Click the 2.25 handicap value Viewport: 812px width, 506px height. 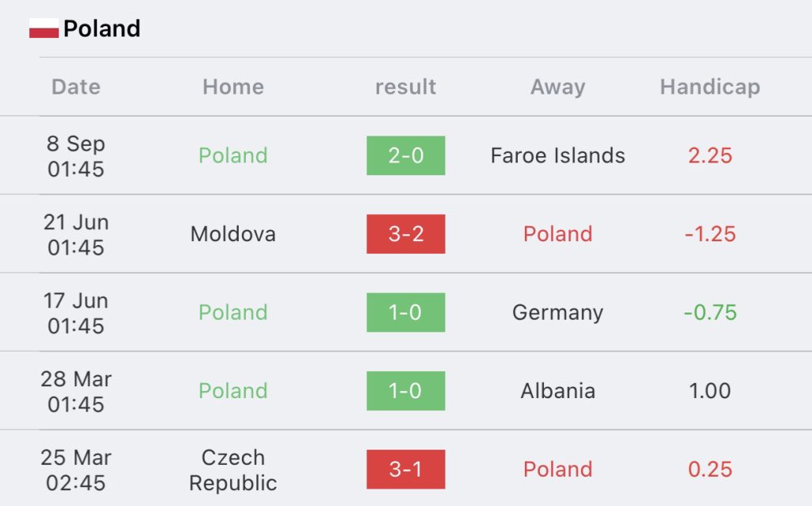(x=710, y=155)
